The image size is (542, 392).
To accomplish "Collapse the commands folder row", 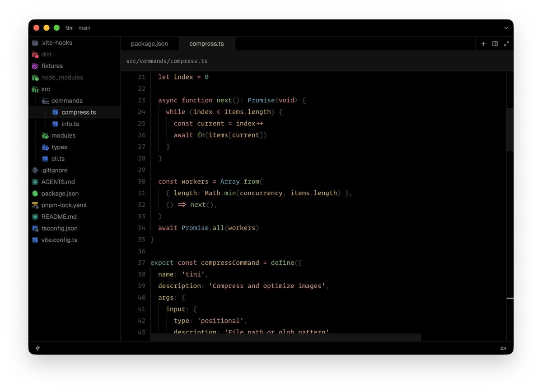I will tap(75, 101).
